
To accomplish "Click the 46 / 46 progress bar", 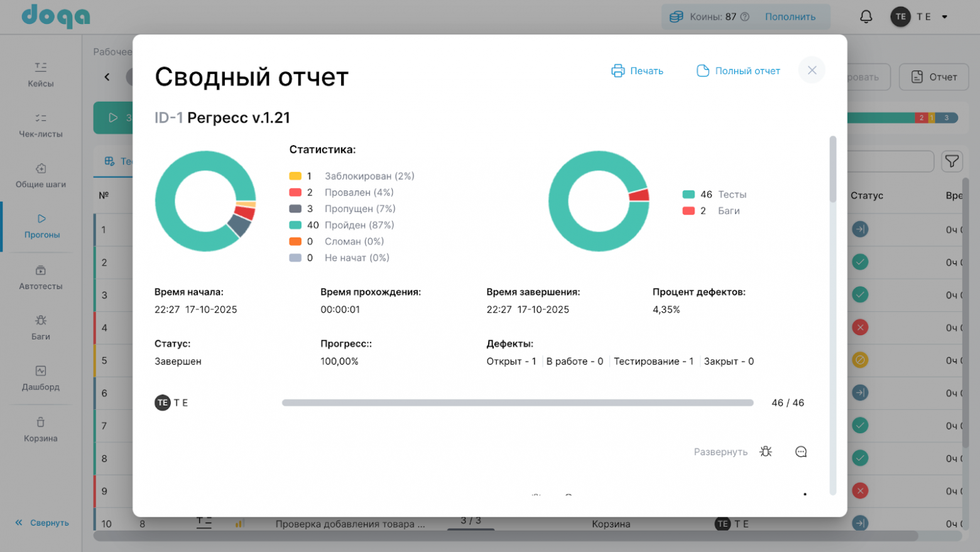I will point(517,403).
